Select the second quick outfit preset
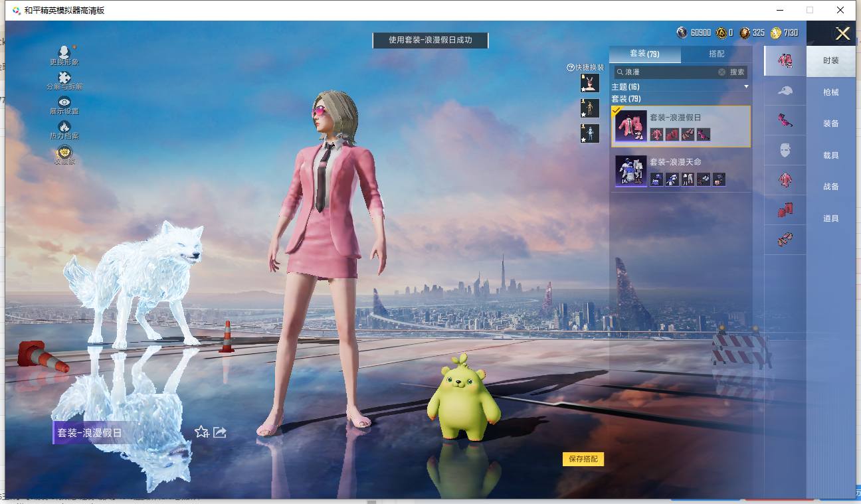 tap(590, 108)
